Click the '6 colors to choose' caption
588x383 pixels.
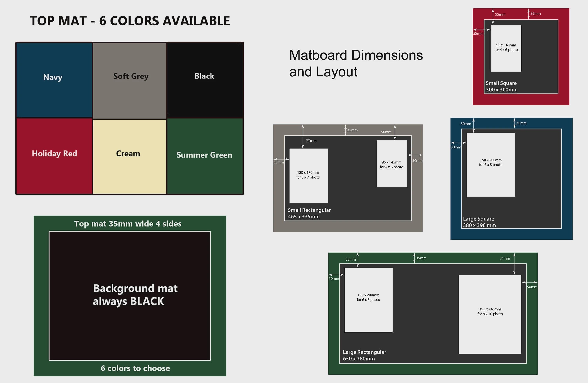[135, 368]
